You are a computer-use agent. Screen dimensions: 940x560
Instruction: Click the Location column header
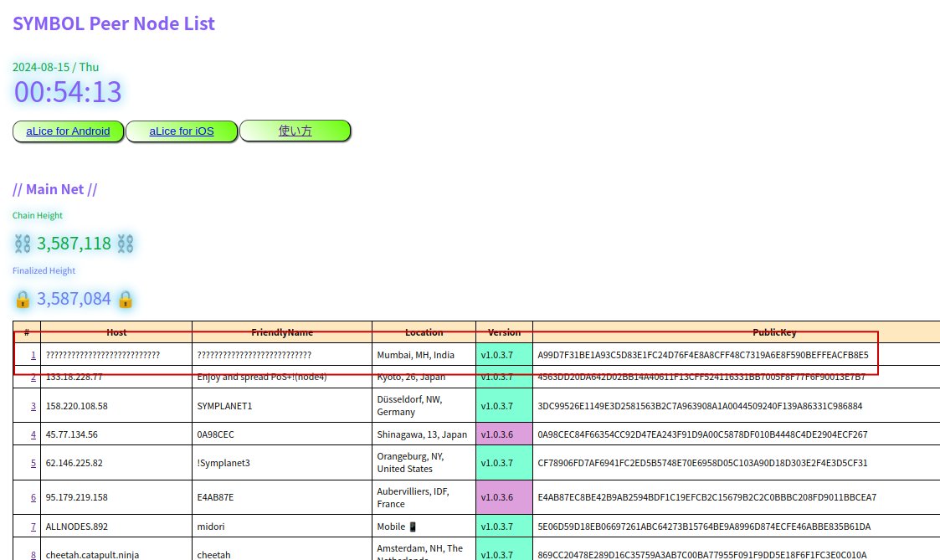[x=424, y=332]
